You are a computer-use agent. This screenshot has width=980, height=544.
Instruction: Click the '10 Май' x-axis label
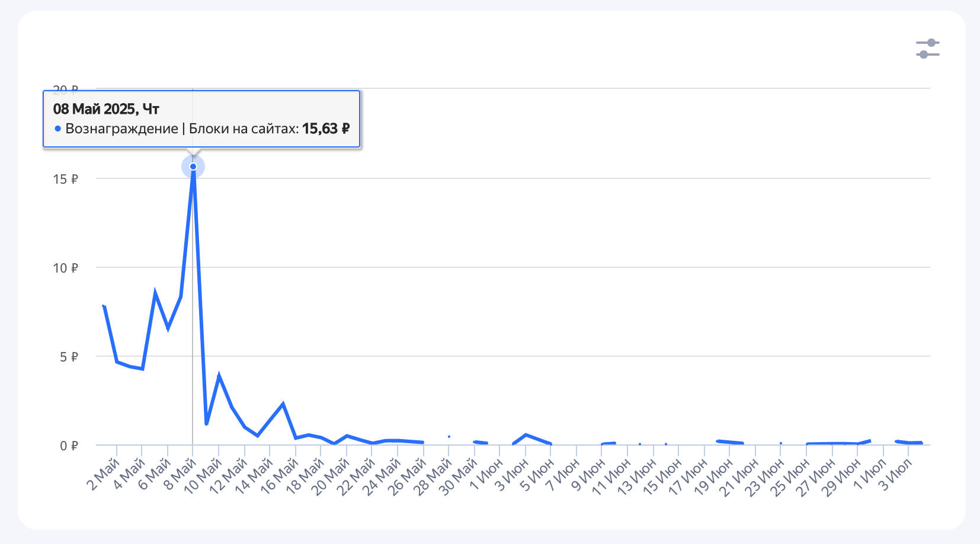(x=203, y=477)
